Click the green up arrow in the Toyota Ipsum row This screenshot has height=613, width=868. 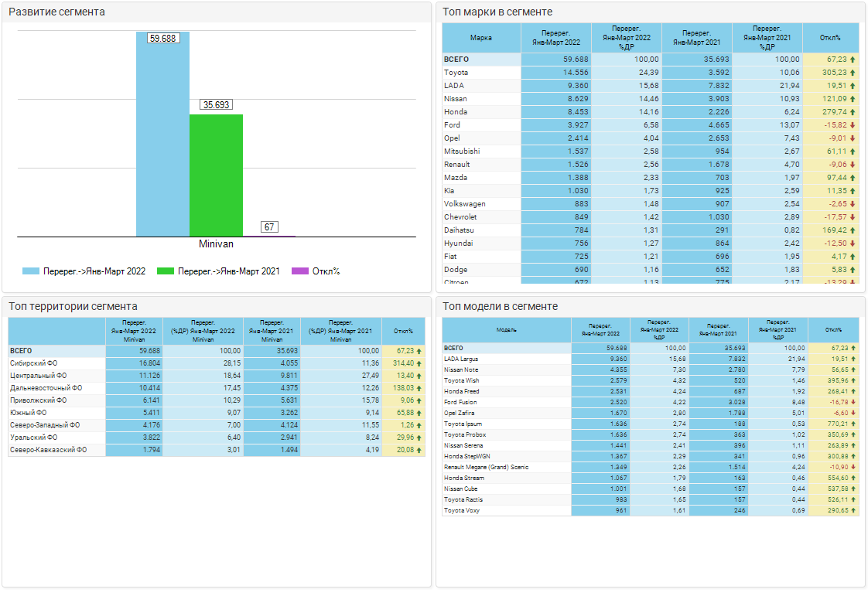tap(853, 424)
